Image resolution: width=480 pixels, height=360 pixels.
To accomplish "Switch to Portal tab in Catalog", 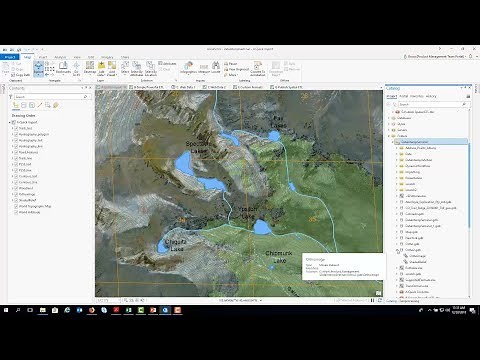I will (403, 96).
